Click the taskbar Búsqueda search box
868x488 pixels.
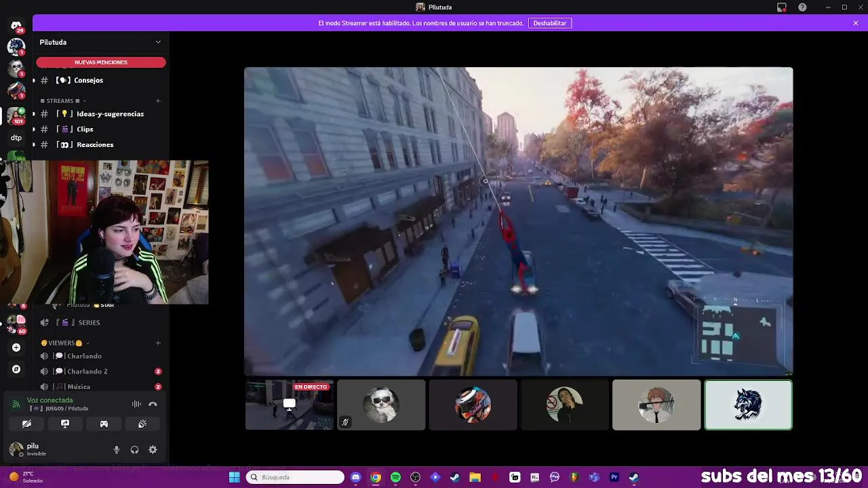295,477
